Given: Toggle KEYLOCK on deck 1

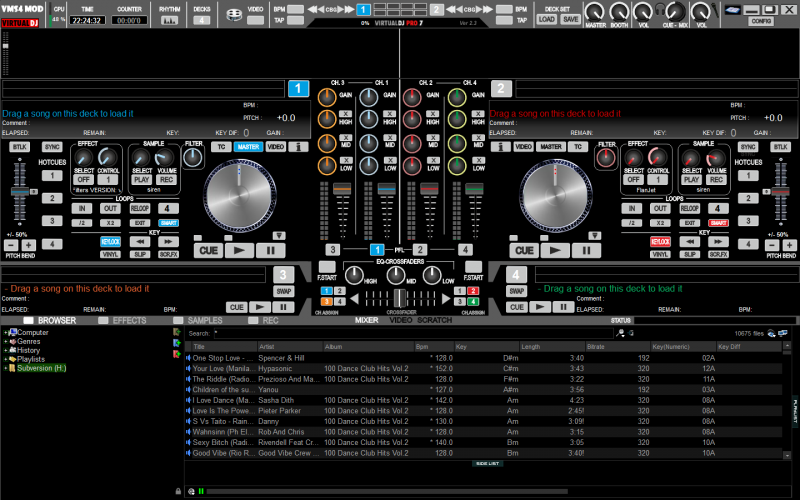Looking at the screenshot, I should pos(110,241).
